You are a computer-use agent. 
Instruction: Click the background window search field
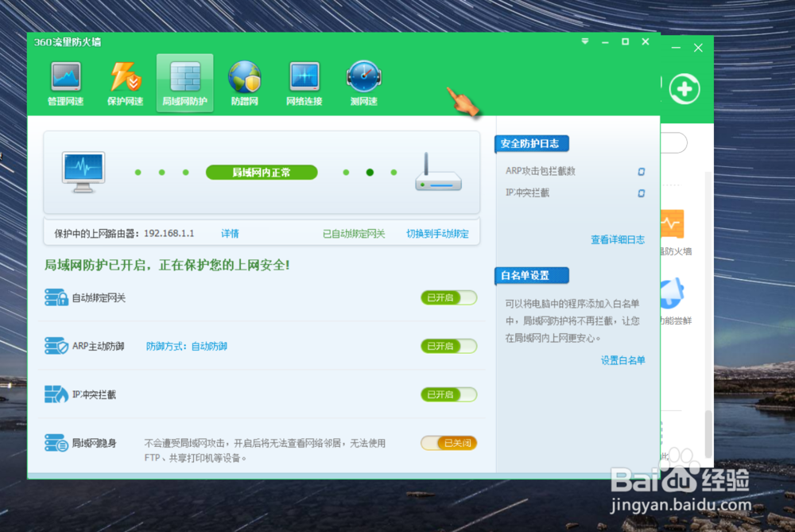click(x=674, y=143)
